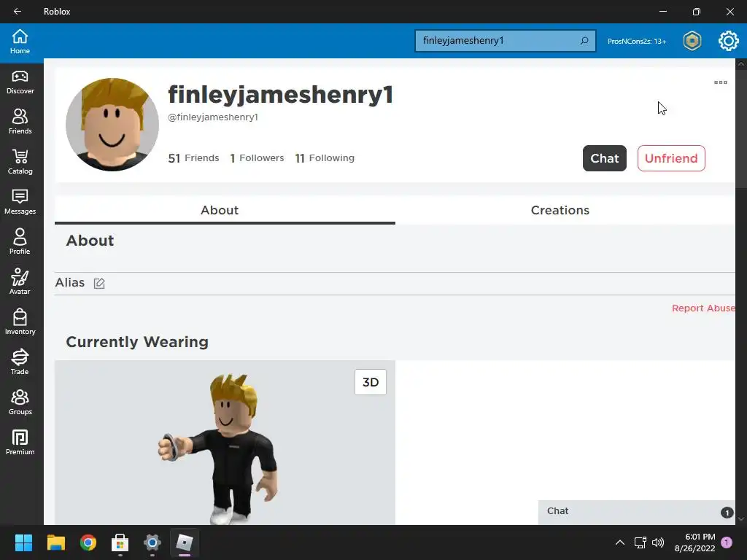Image resolution: width=747 pixels, height=560 pixels.
Task: Open the Premium sidebar item
Action: [x=20, y=443]
